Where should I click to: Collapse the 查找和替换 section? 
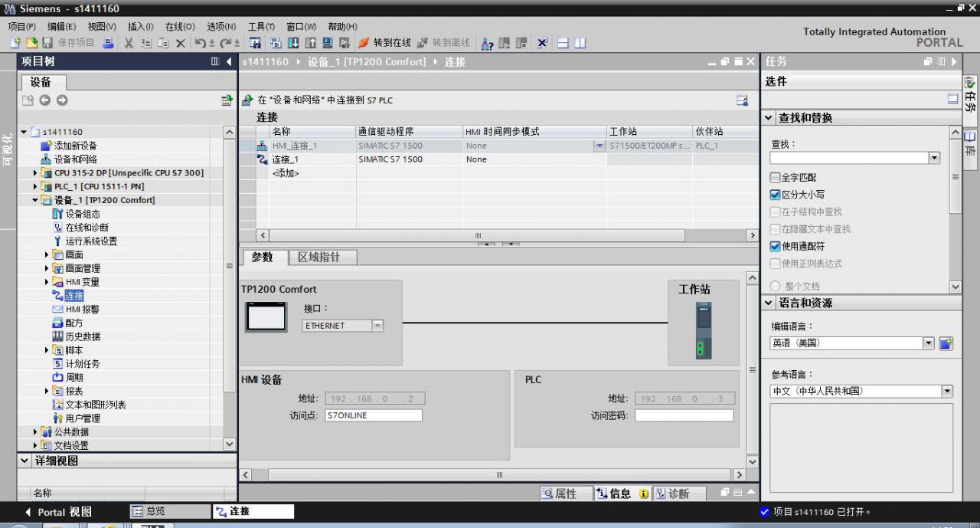769,118
